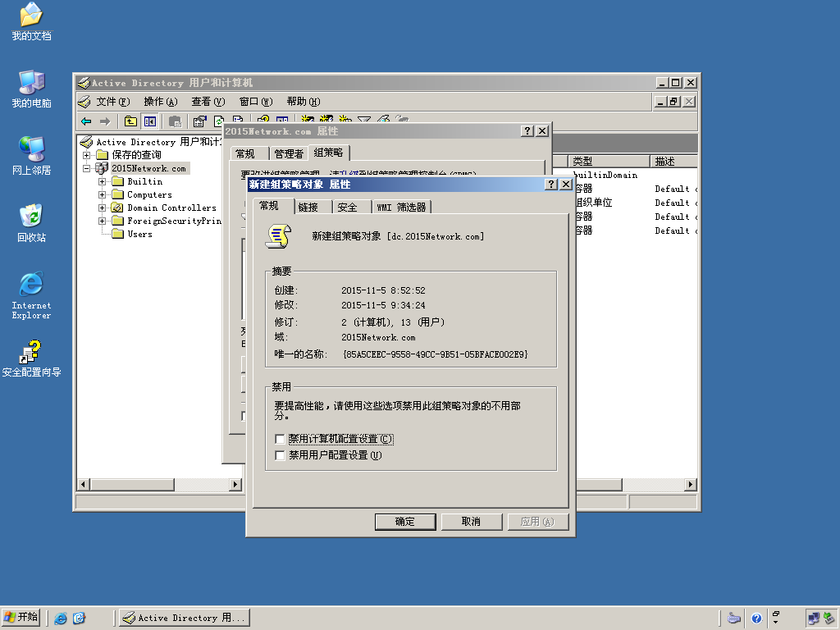The image size is (840, 630).
Task: Click the Back arrow in the AD toolbar
Action: tap(86, 121)
